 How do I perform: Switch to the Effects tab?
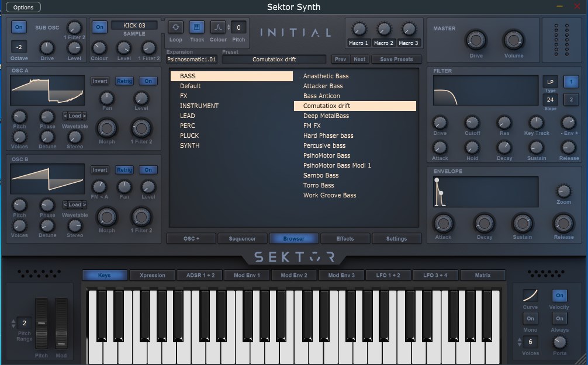pyautogui.click(x=345, y=238)
